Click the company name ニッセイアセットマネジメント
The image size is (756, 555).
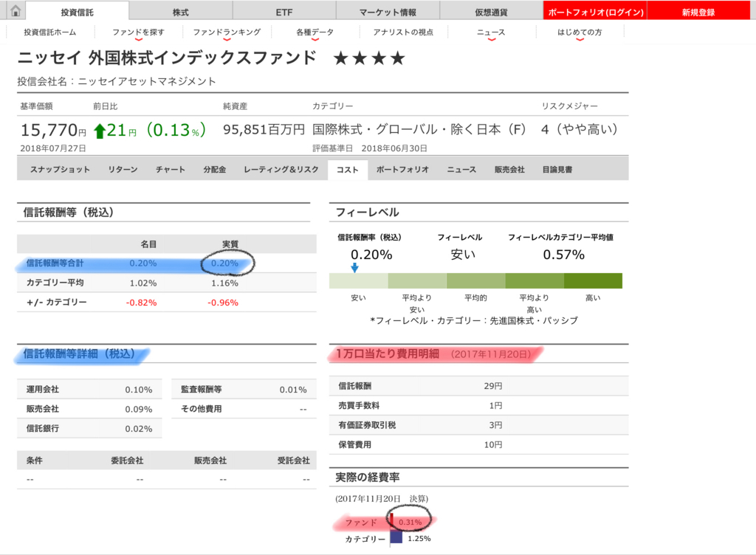pos(147,81)
